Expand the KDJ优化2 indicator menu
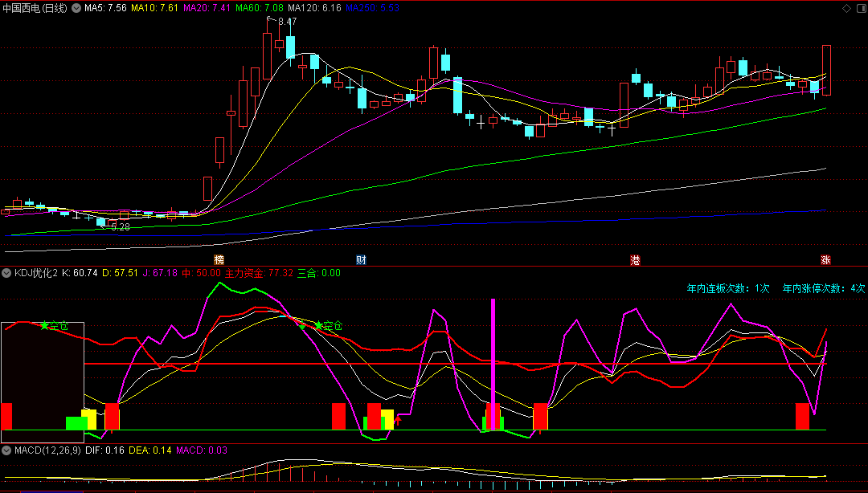Viewport: 868px width, 493px height. click(x=6, y=273)
